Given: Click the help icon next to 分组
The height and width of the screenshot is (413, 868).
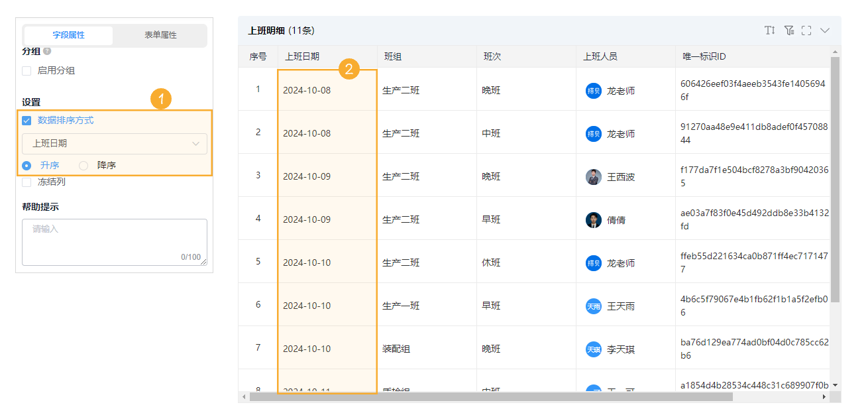Looking at the screenshot, I should click(47, 51).
